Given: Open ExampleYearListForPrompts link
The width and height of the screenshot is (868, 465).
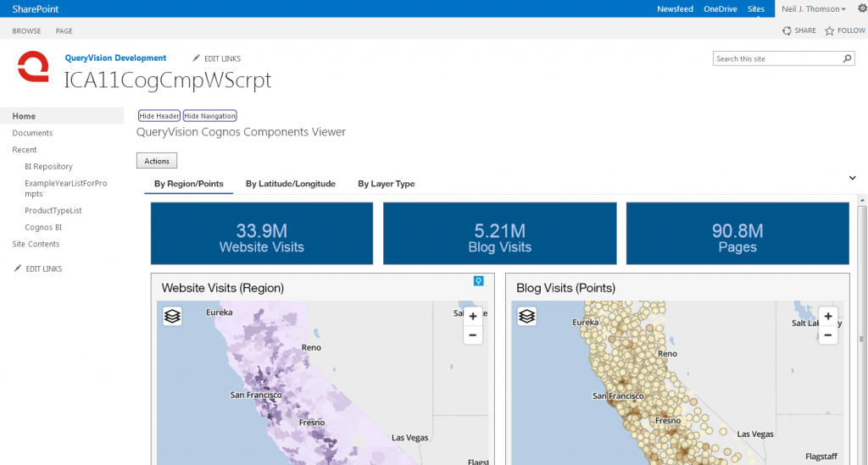Looking at the screenshot, I should pyautogui.click(x=66, y=188).
